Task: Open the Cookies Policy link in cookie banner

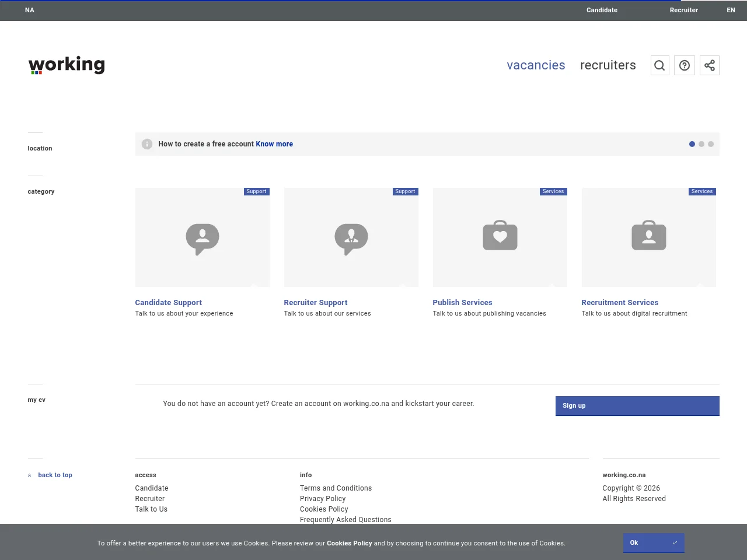Action: tap(350, 543)
